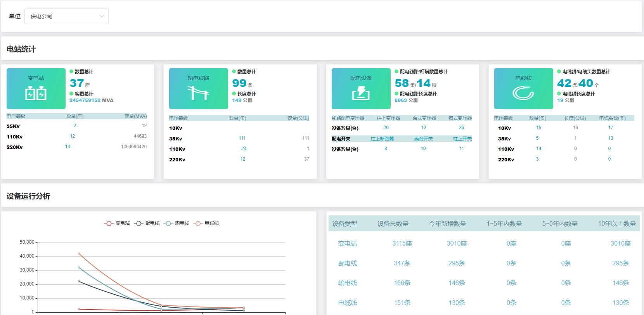644x315 pixels.
Task: Click the 8963 公里 distribution length value
Action: 406,100
